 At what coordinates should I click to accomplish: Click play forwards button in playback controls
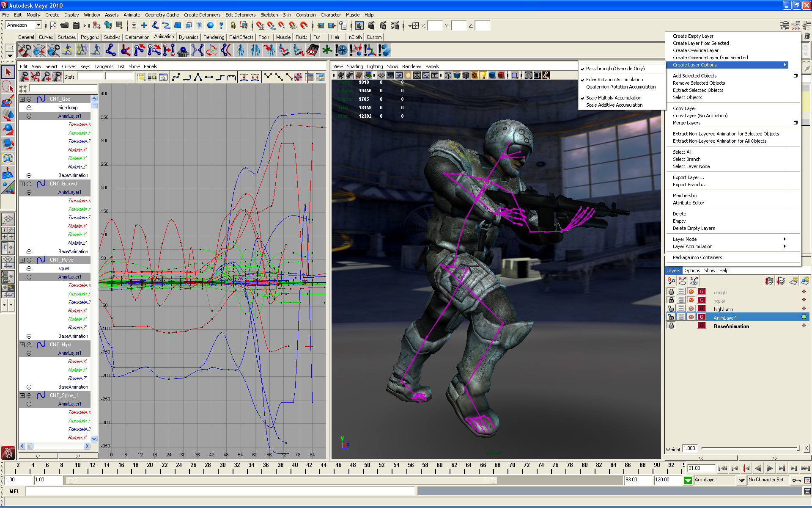tap(770, 468)
